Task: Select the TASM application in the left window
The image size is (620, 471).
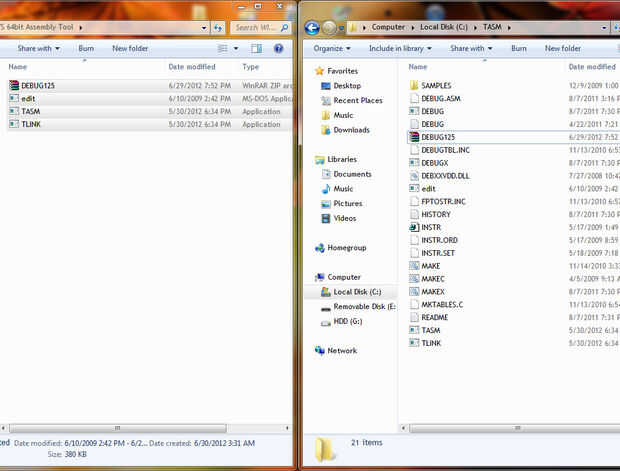Action: [150, 112]
